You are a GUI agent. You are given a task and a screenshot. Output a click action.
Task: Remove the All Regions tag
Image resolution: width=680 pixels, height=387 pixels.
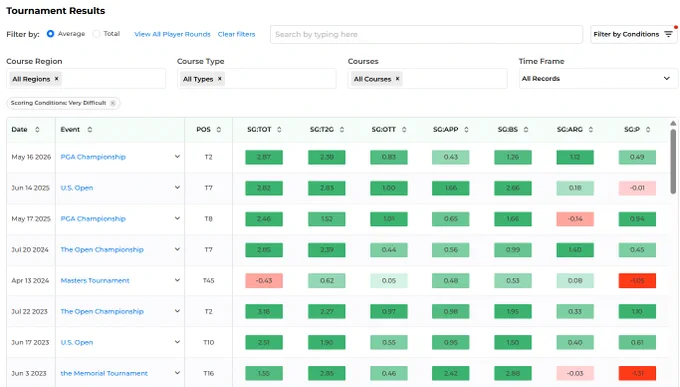click(x=56, y=79)
